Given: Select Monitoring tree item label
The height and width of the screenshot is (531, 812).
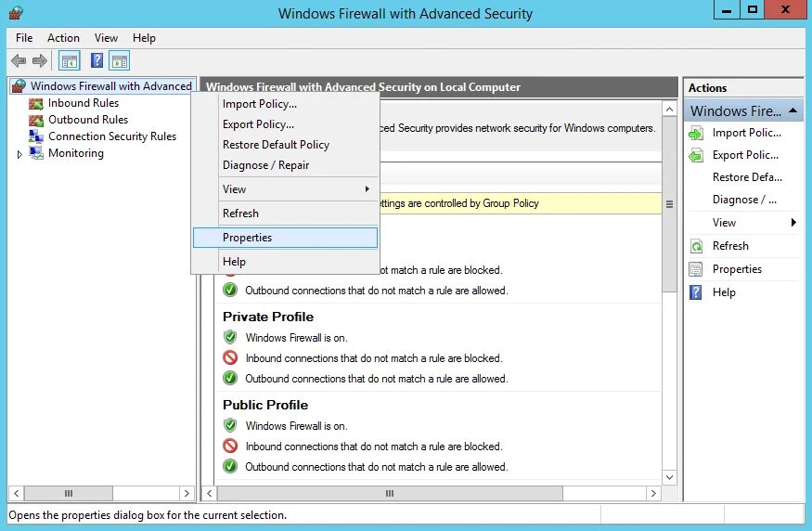Looking at the screenshot, I should (75, 153).
